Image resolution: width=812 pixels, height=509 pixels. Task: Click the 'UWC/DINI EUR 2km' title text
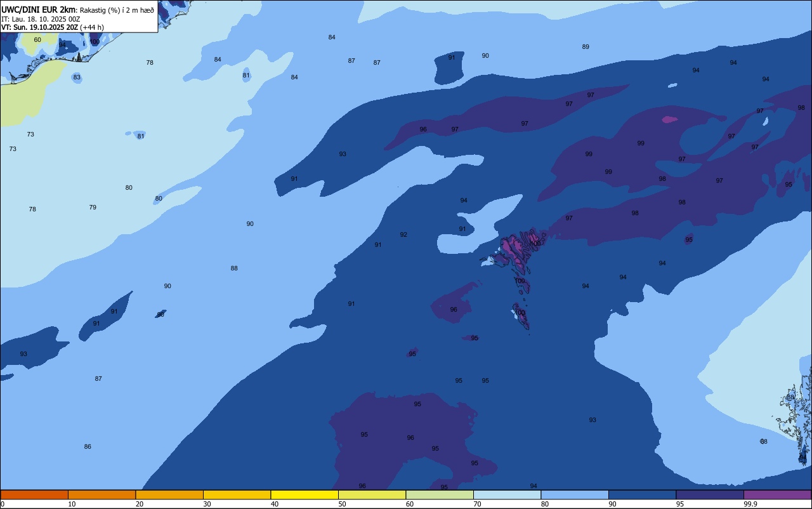pos(38,9)
